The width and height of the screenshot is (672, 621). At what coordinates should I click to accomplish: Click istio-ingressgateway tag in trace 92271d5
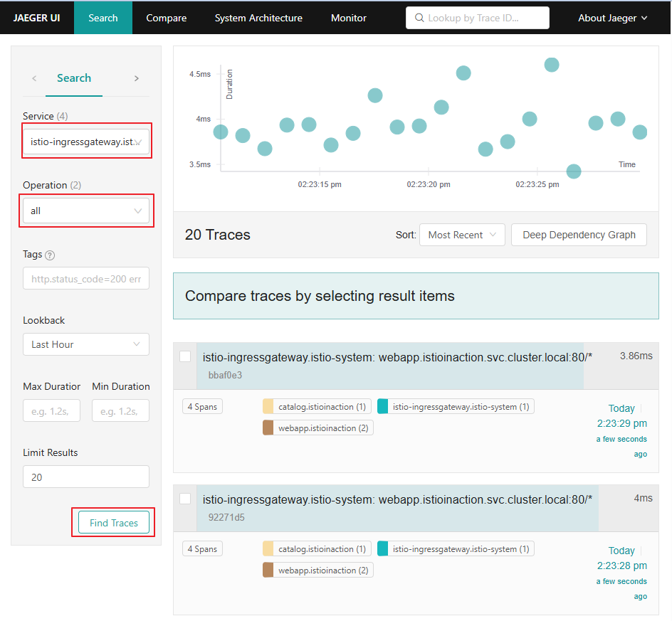pos(456,548)
